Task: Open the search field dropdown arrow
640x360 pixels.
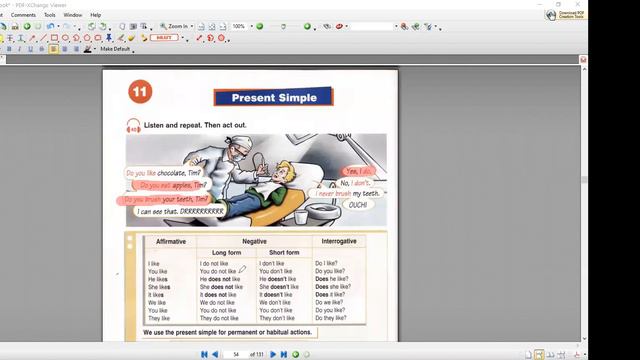Action: pyautogui.click(x=396, y=27)
